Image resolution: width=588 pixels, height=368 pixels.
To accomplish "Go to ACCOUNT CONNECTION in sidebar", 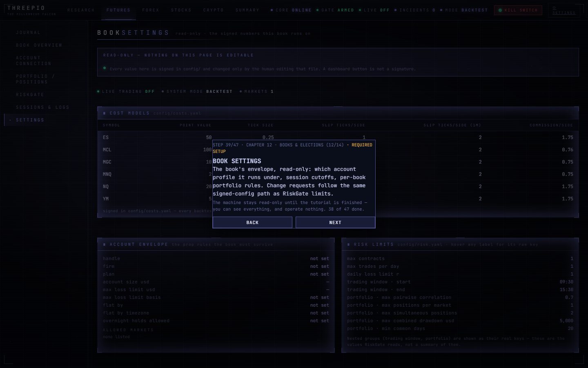I will pyautogui.click(x=33, y=61).
